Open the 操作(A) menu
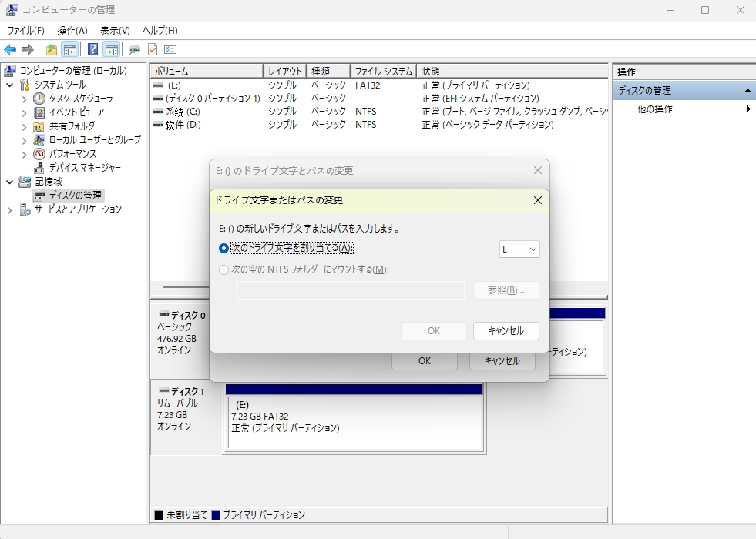756x539 pixels. (72, 30)
